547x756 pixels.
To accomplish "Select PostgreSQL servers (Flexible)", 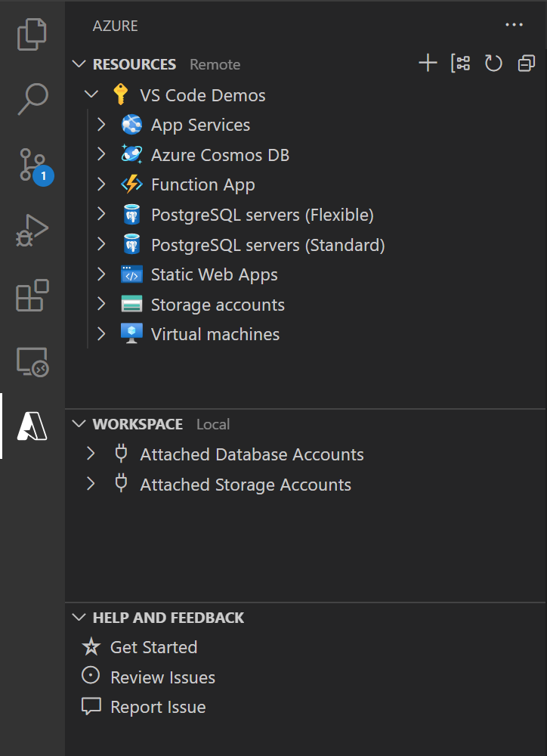I will (x=262, y=214).
